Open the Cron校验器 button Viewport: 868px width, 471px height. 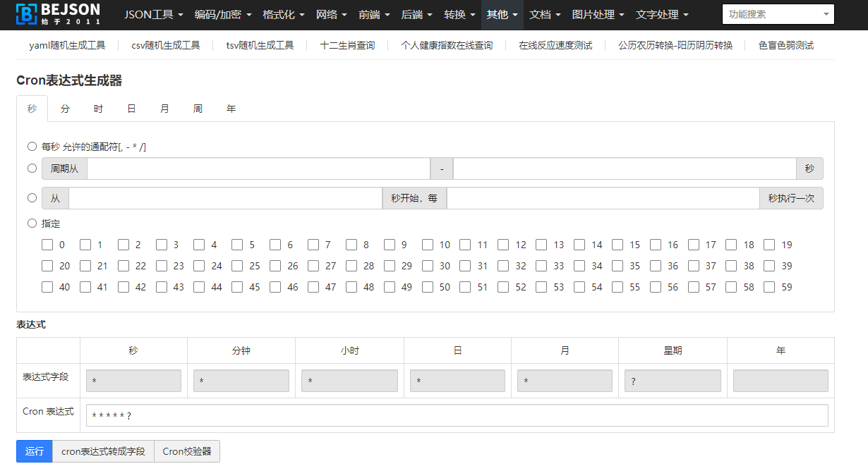tap(187, 451)
